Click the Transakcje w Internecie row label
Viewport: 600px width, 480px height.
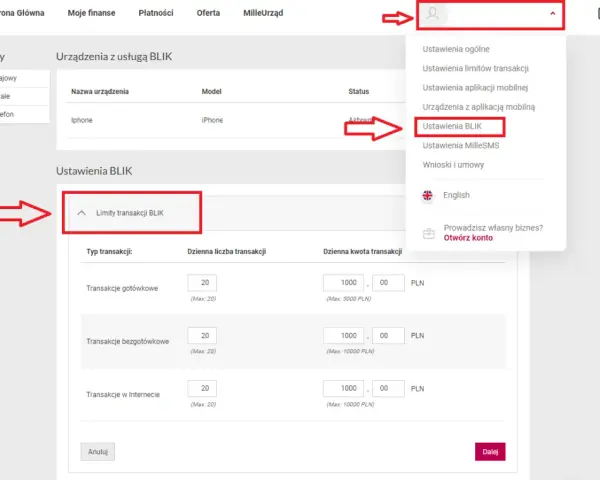123,395
